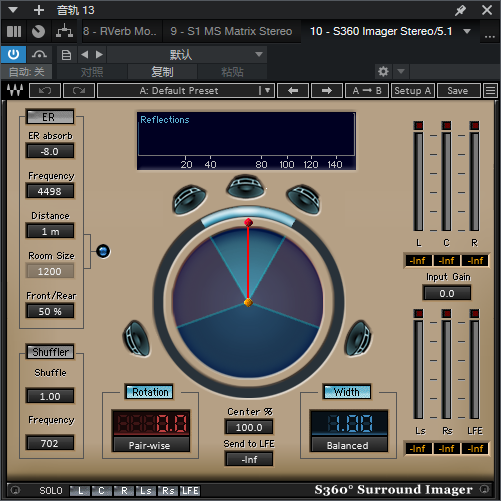Click the add plugin plus icon
The width and height of the screenshot is (501, 501).
(x=39, y=10)
